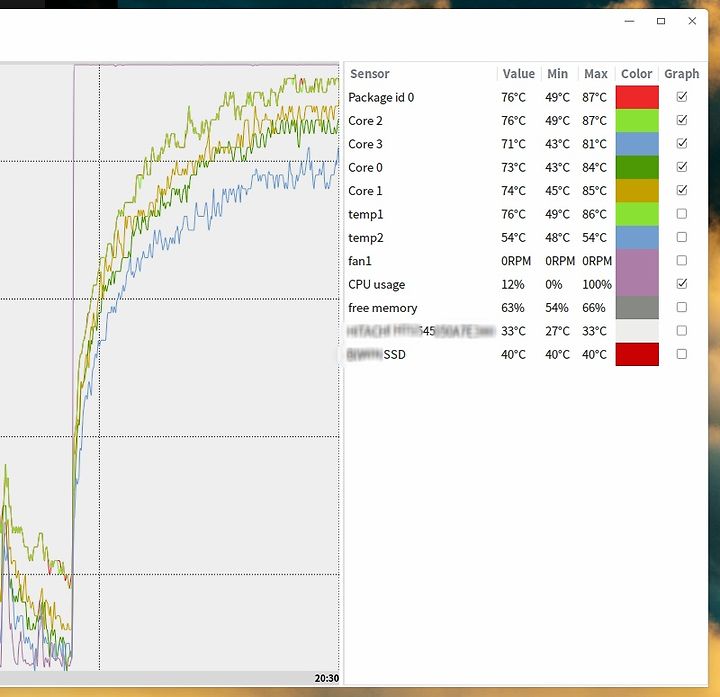Click Core 1 min value 45°C

(557, 191)
